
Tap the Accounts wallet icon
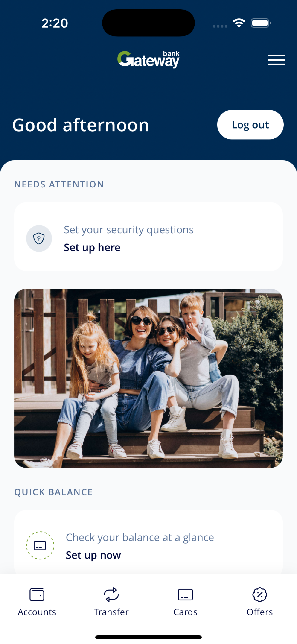[x=37, y=594]
